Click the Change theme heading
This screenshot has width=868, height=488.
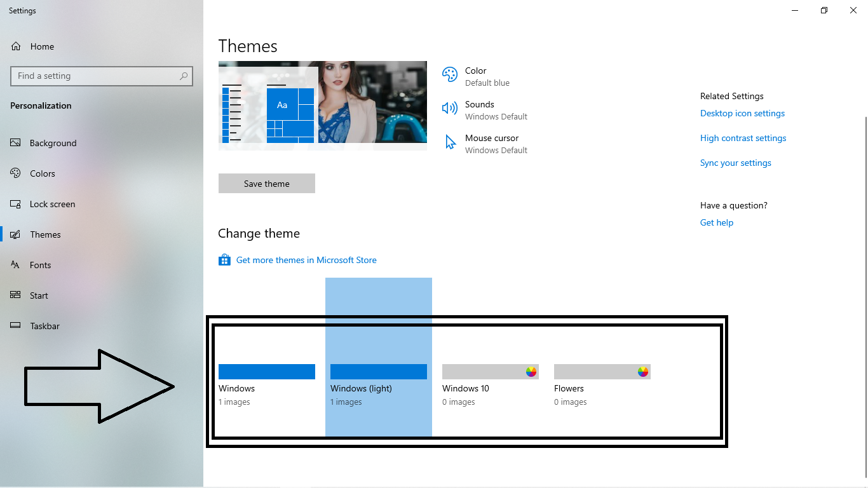pyautogui.click(x=259, y=234)
